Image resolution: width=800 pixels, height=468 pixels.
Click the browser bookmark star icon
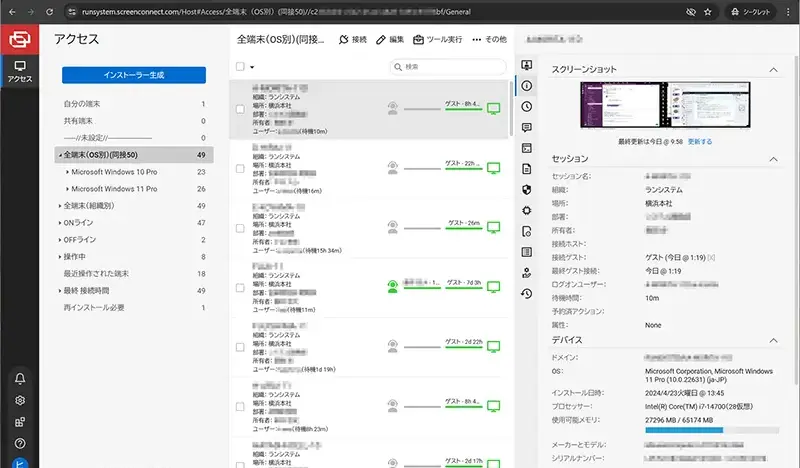pos(708,11)
